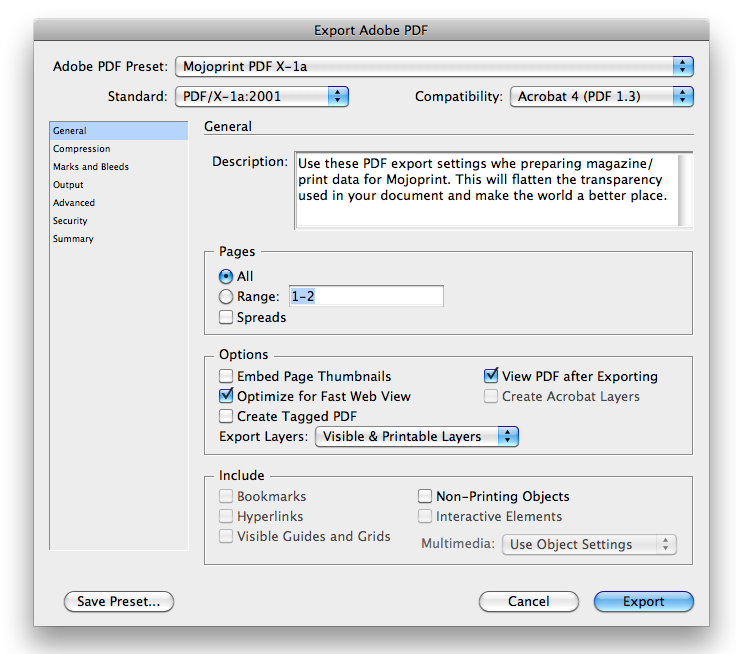The width and height of the screenshot is (736, 654).
Task: Open the Output settings panel
Action: [x=69, y=185]
